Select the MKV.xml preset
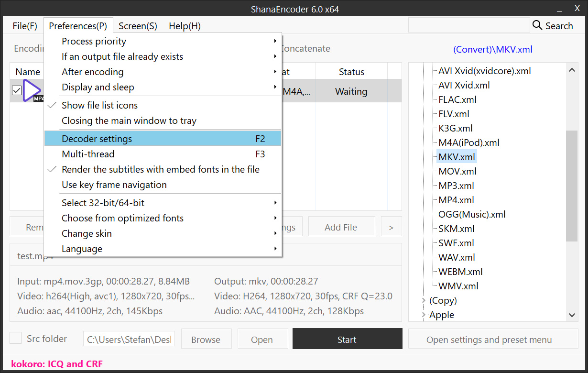The width and height of the screenshot is (588, 373). point(457,157)
